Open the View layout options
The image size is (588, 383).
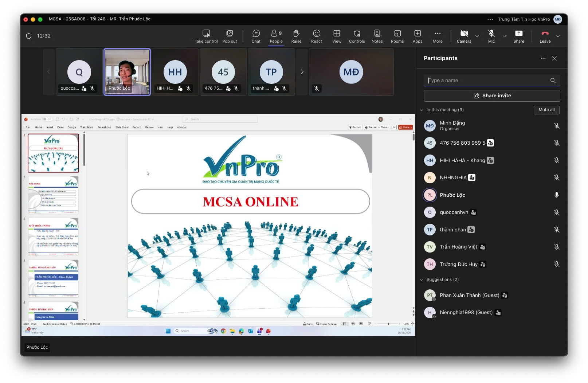pos(337,36)
